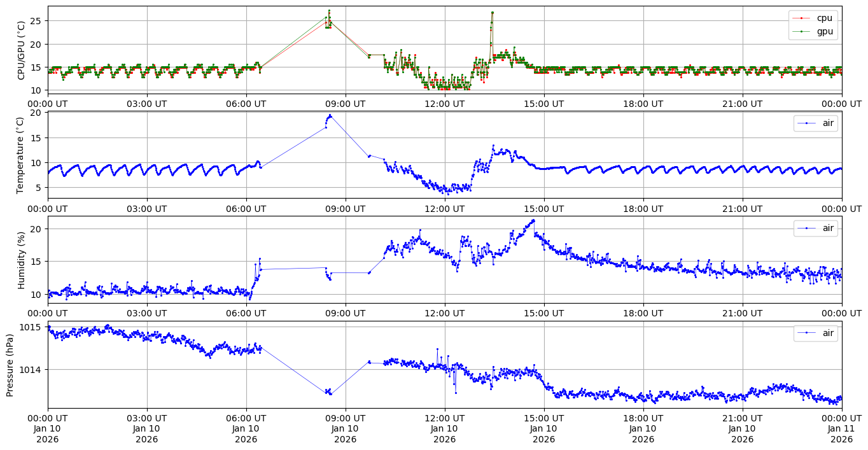
Task: Select the 'cpu' legend text label
Action: click(x=824, y=18)
